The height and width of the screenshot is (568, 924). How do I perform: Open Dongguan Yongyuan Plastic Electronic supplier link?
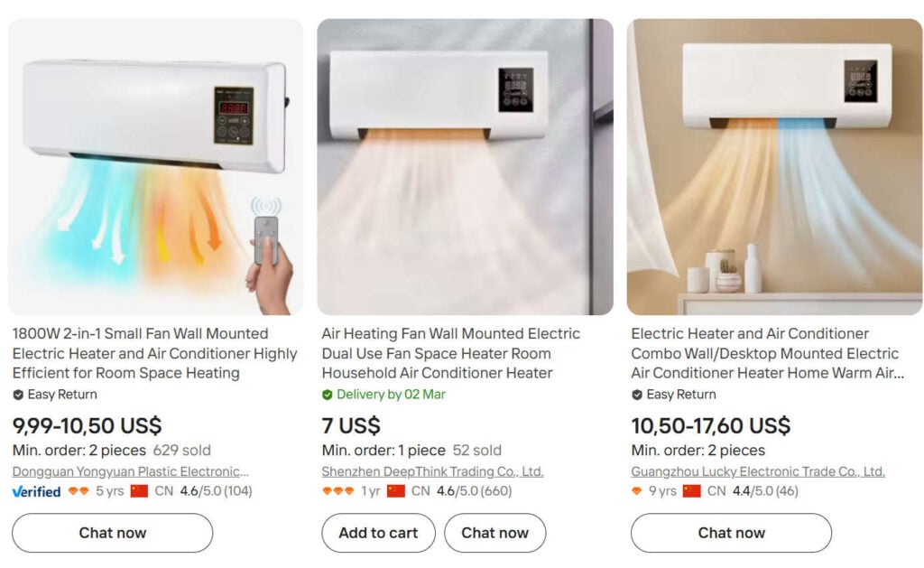pyautogui.click(x=130, y=471)
